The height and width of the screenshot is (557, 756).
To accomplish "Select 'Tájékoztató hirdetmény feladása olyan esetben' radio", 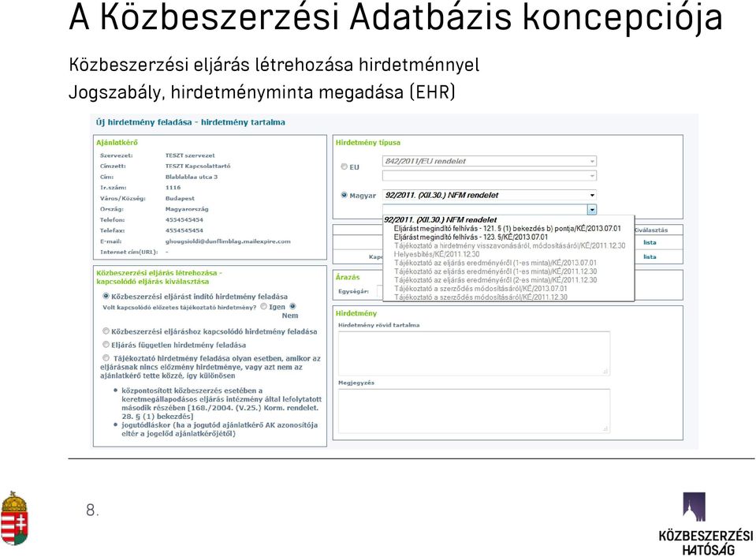I will point(106,358).
